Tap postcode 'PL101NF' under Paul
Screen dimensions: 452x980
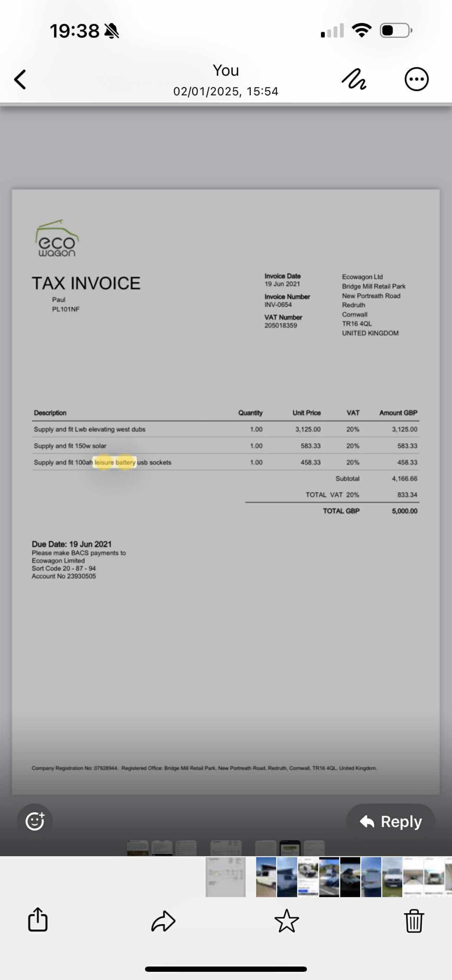coord(66,309)
